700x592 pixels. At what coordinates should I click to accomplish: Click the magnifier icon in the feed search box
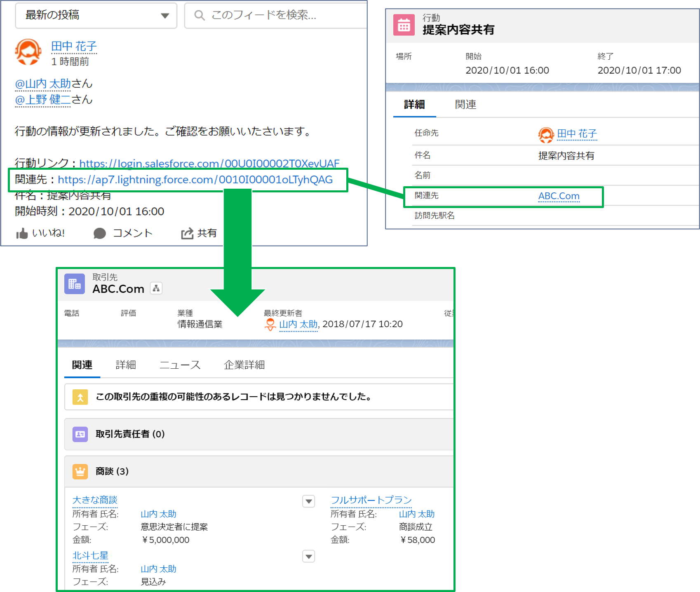(200, 16)
